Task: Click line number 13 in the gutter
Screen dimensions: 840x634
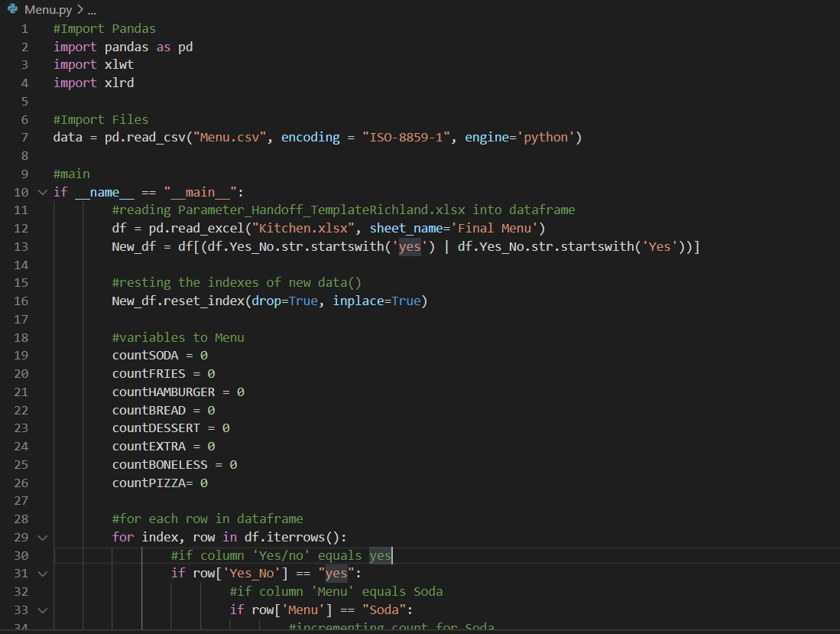Action: coord(21,246)
